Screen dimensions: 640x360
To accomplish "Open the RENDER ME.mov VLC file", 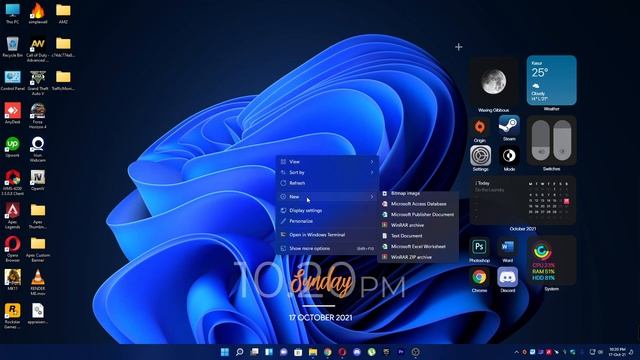I will pyautogui.click(x=38, y=282).
